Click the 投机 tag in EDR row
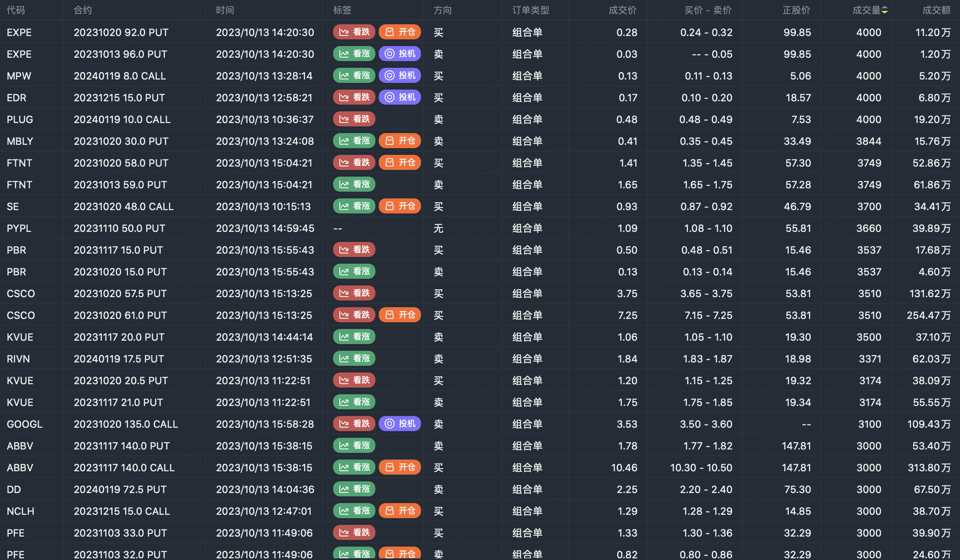This screenshot has height=560, width=960. (400, 97)
